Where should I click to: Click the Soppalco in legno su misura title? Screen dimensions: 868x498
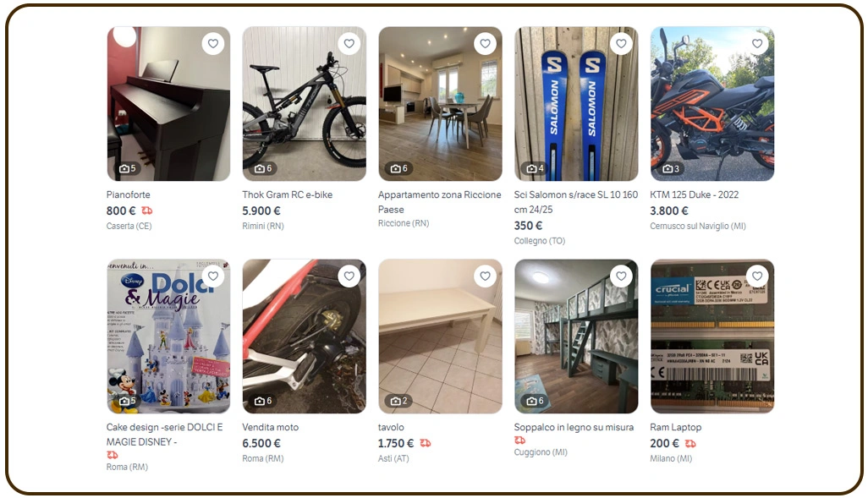pos(574,427)
